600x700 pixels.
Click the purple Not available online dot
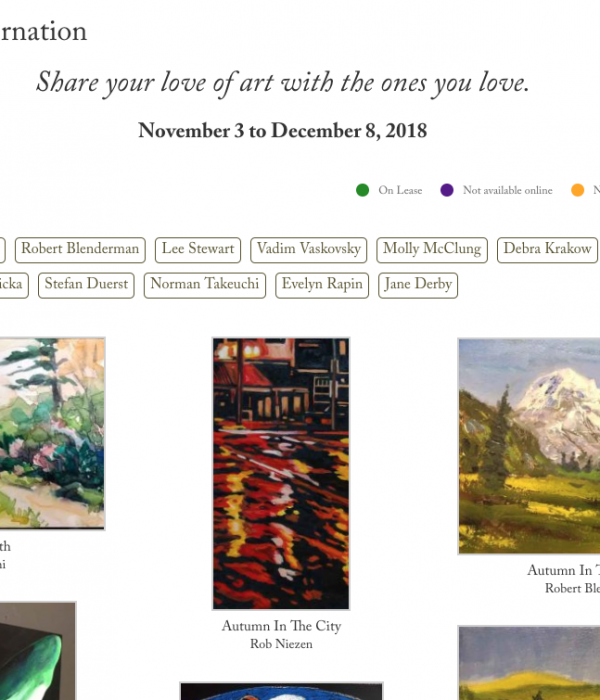(447, 190)
